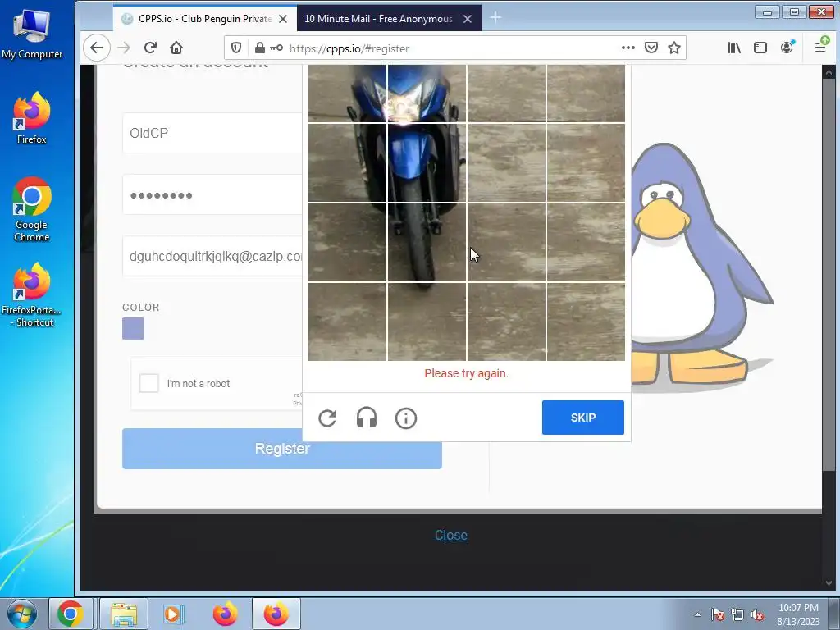
Task: Open Google Chrome desktop shortcut
Action: click(32, 209)
